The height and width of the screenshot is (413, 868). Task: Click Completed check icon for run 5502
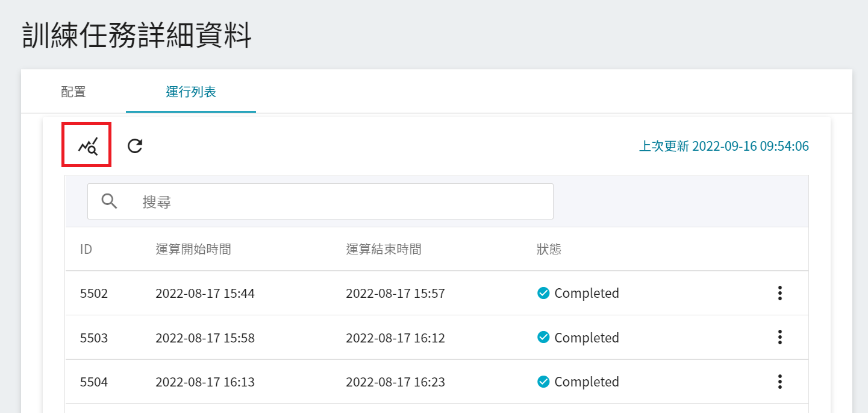click(x=543, y=293)
